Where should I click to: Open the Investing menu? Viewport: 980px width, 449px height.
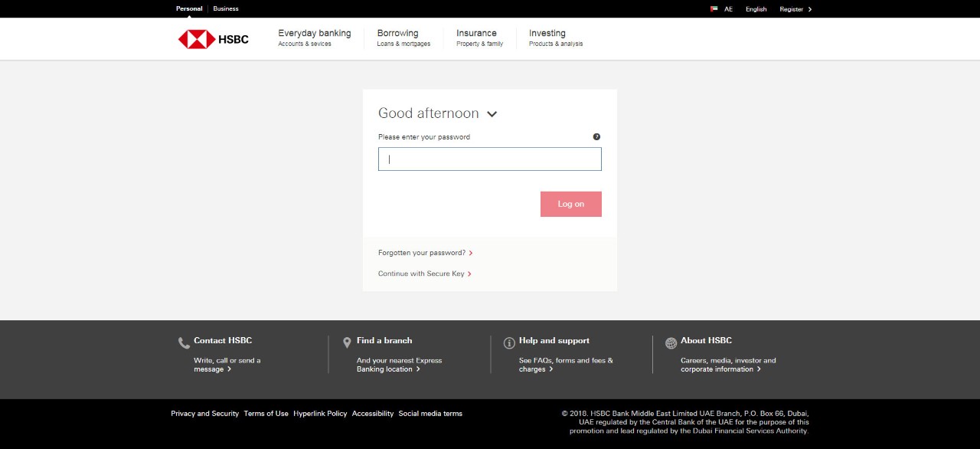(556, 38)
